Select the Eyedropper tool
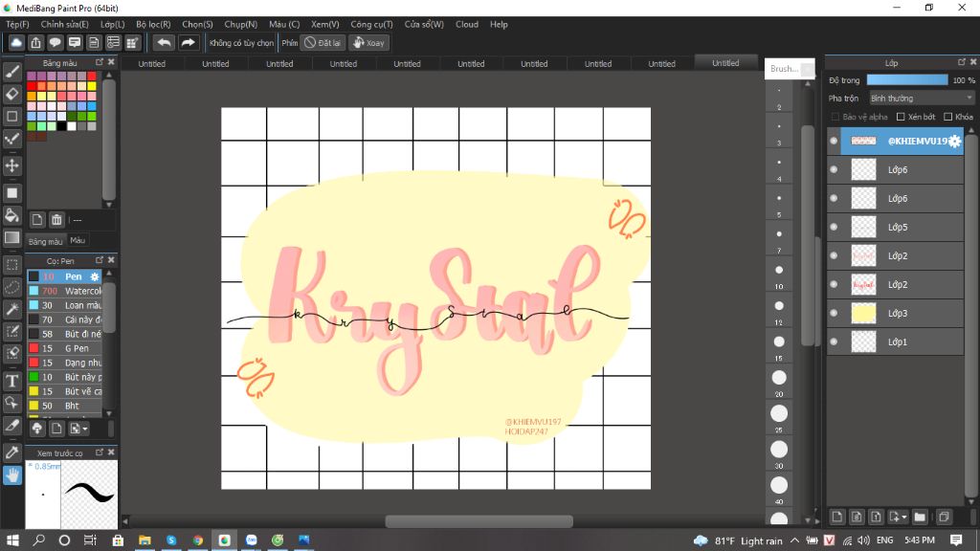The height and width of the screenshot is (551, 980). (11, 452)
